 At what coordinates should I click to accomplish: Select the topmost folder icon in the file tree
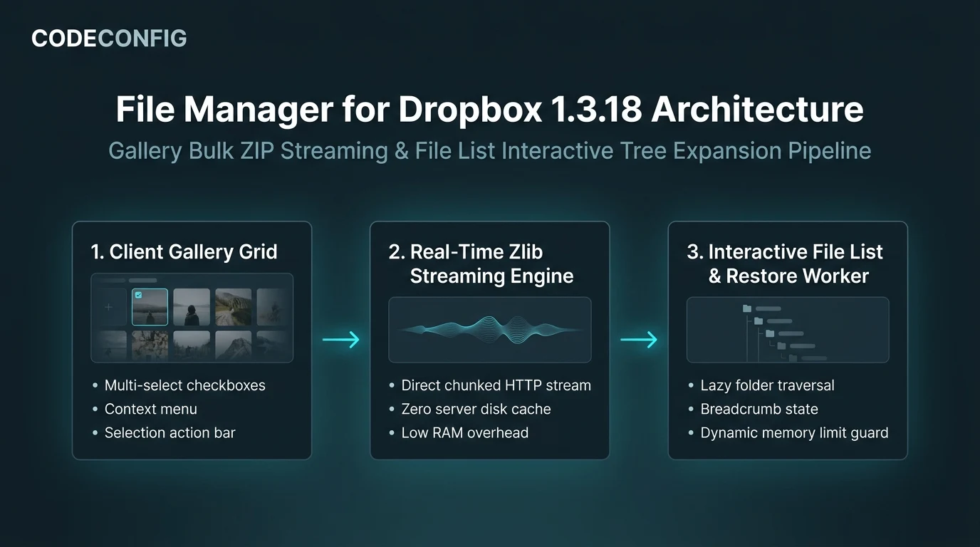[747, 309]
